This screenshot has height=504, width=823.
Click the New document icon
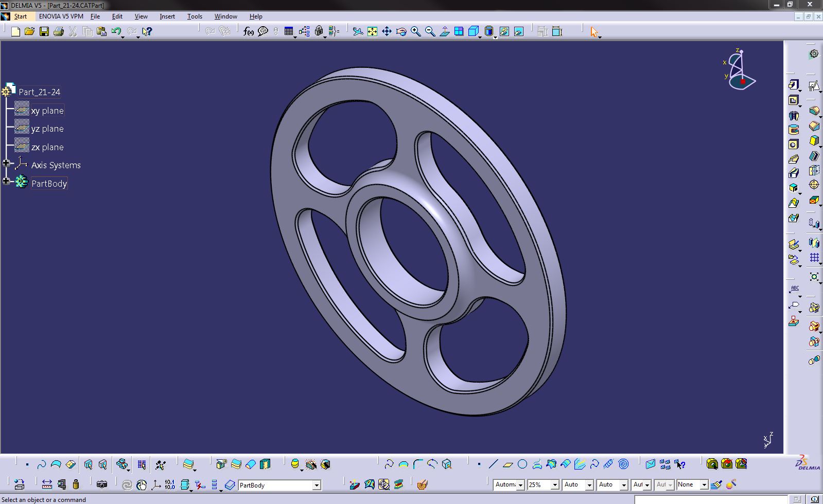(15, 31)
